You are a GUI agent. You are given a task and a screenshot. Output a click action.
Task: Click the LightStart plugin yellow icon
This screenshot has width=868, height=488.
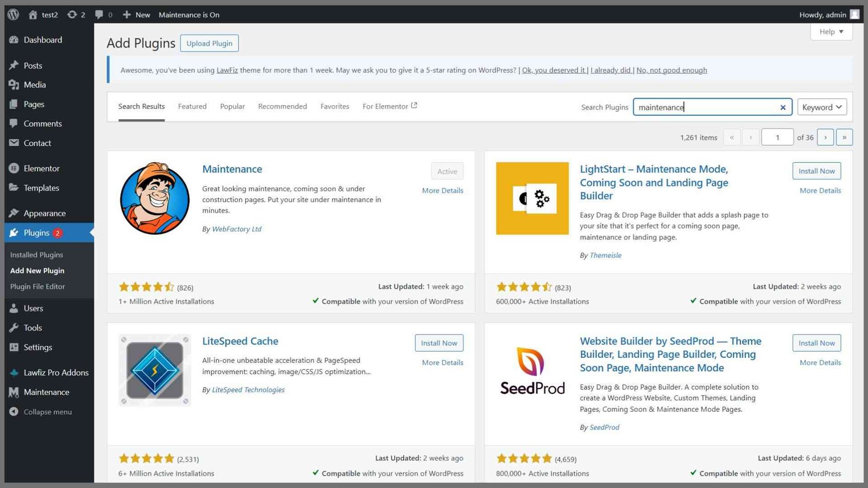(532, 198)
